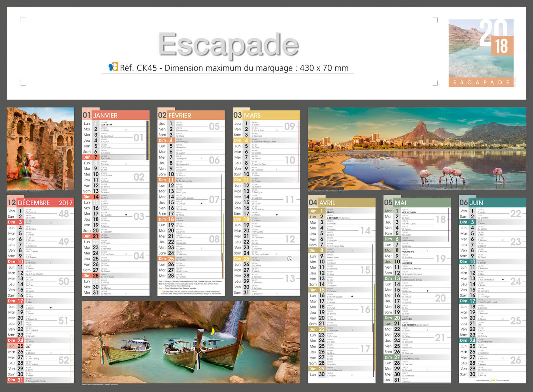Click week number 48 in Décembre

(64, 214)
